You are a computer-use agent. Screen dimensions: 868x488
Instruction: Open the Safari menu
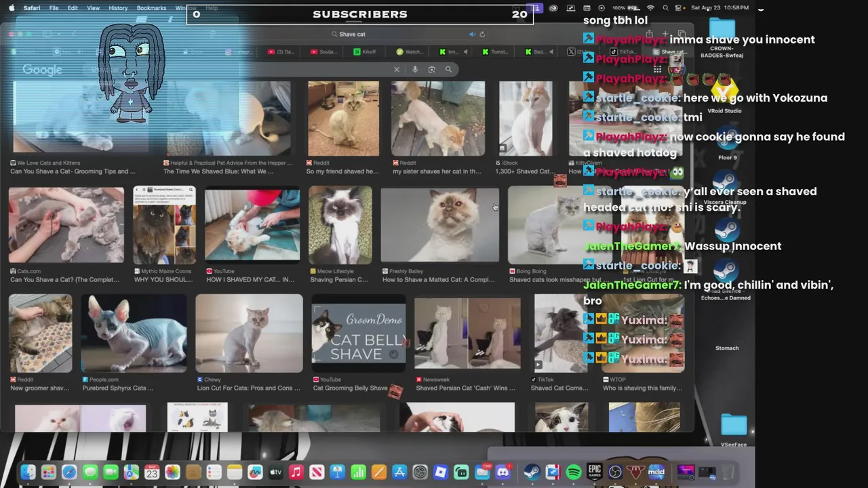(31, 7)
